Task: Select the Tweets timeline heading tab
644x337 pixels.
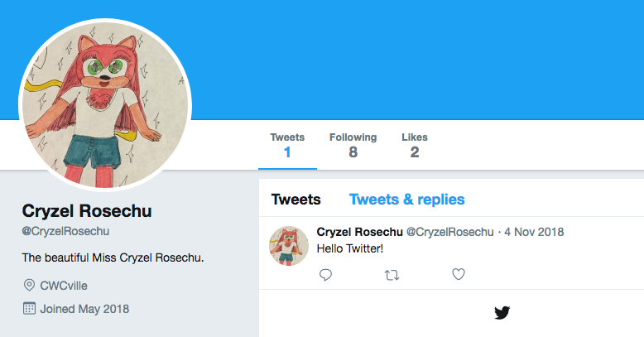Action: (x=296, y=200)
